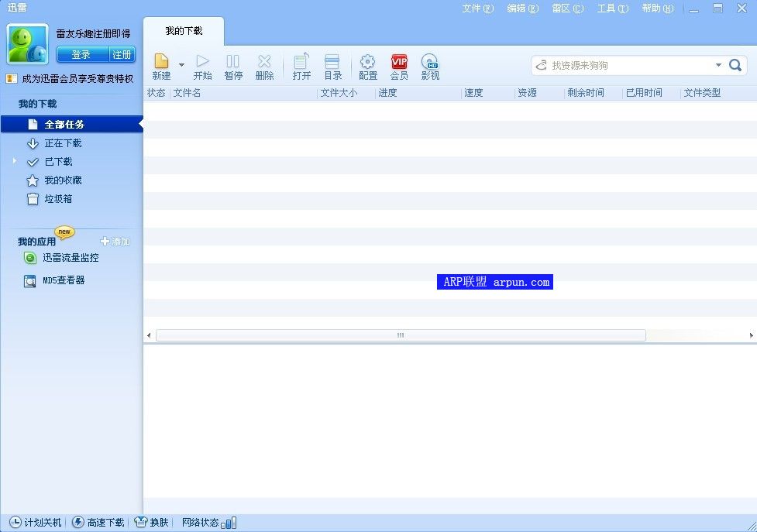
Task: Open 迅雷流量监控 traffic monitor app
Action: pos(70,258)
